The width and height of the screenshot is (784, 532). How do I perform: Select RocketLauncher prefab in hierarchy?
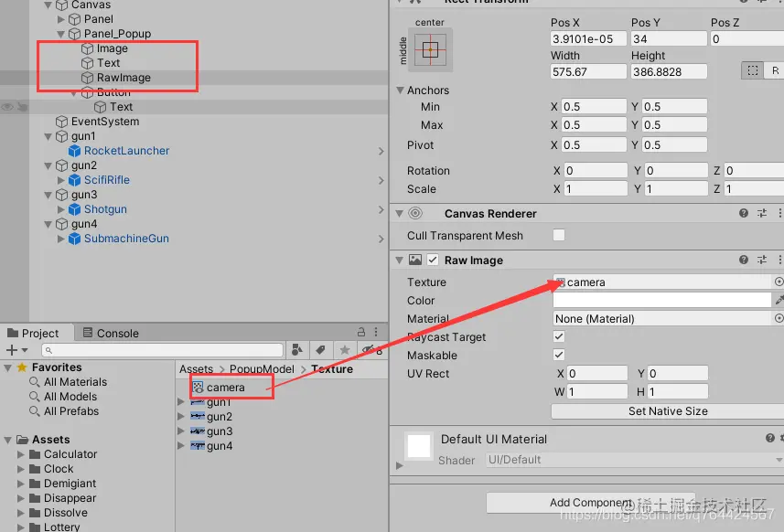(126, 150)
